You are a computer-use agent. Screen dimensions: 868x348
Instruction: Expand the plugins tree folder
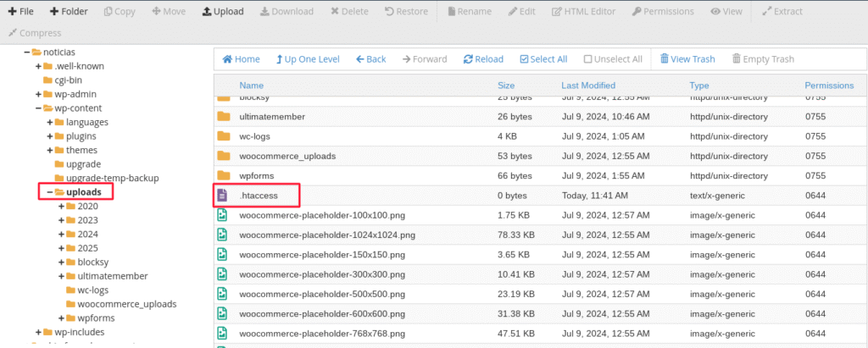click(50, 136)
